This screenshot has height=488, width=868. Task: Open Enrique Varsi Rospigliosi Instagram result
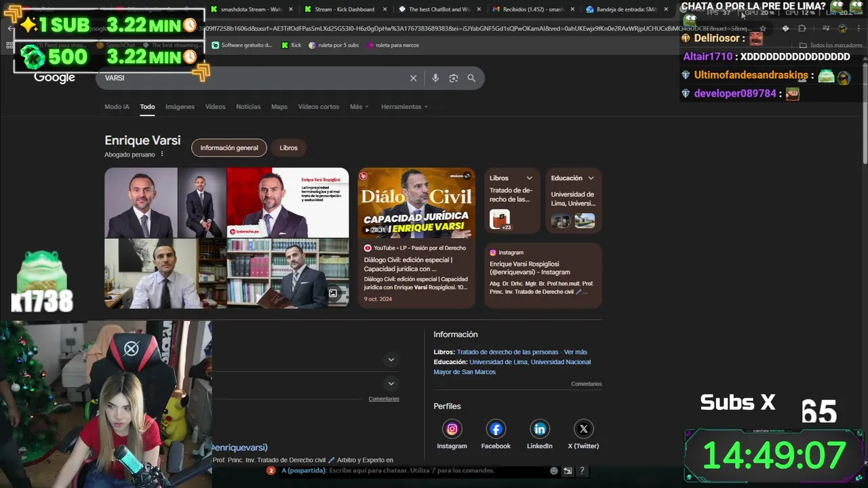point(530,268)
